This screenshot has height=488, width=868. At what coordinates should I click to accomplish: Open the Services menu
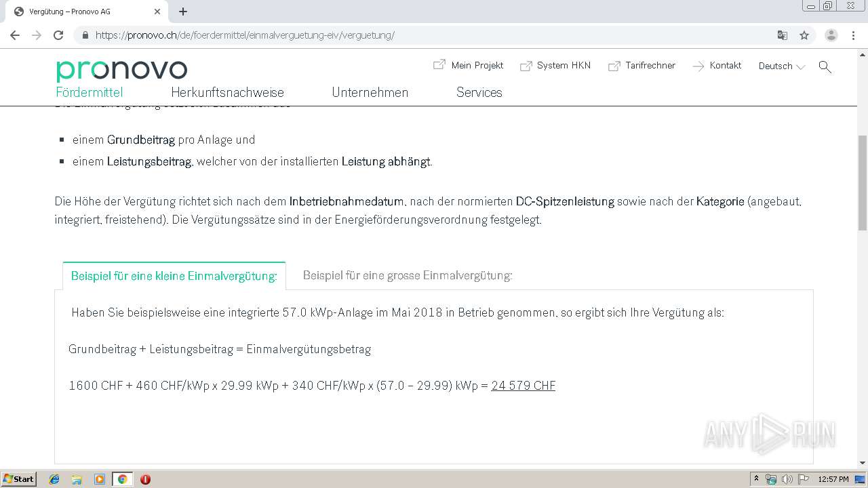click(x=479, y=93)
